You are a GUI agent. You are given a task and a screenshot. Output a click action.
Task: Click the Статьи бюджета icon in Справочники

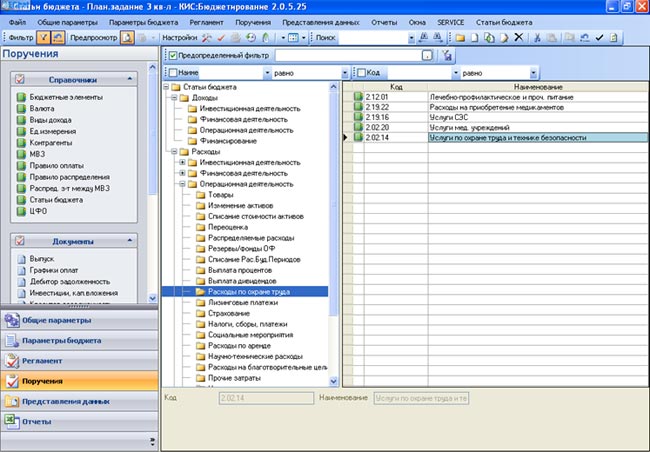[x=19, y=200]
